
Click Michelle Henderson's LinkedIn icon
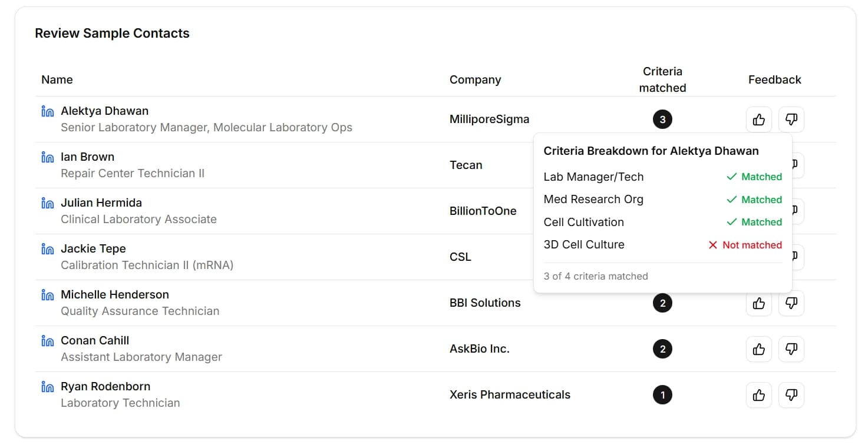47,294
